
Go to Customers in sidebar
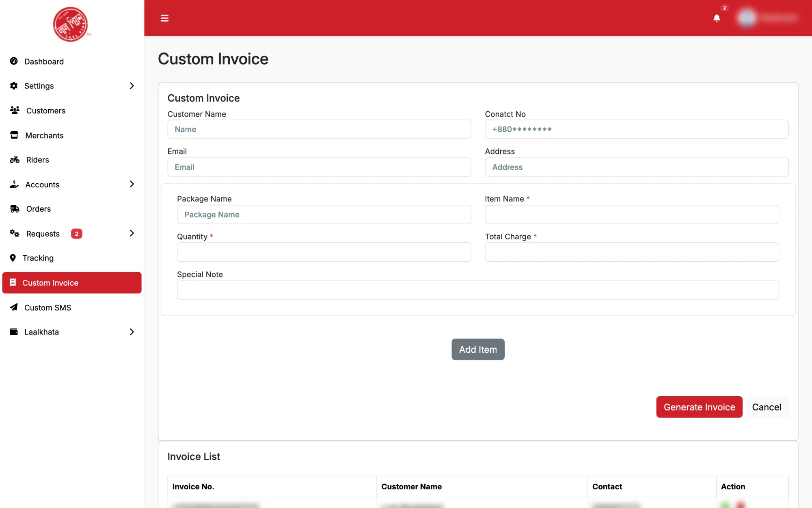[x=72, y=111]
